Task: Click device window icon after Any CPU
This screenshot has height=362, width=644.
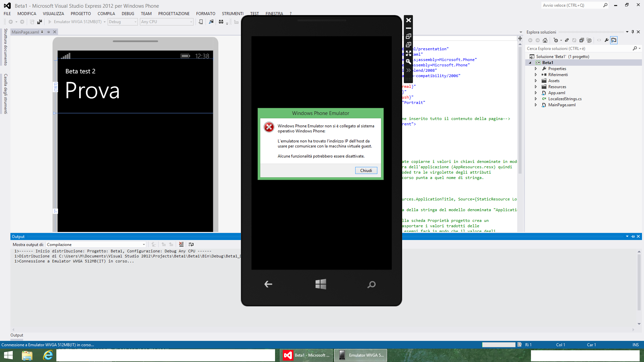Action: coord(201,22)
